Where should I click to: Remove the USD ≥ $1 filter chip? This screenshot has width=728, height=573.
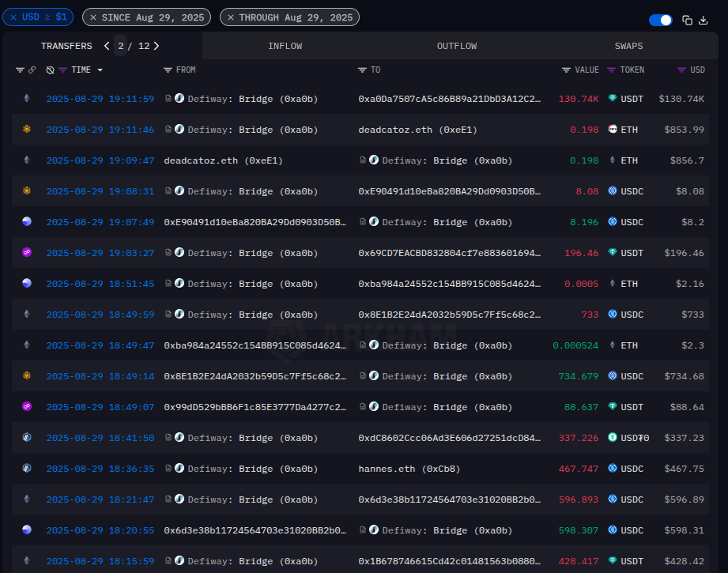tap(13, 17)
